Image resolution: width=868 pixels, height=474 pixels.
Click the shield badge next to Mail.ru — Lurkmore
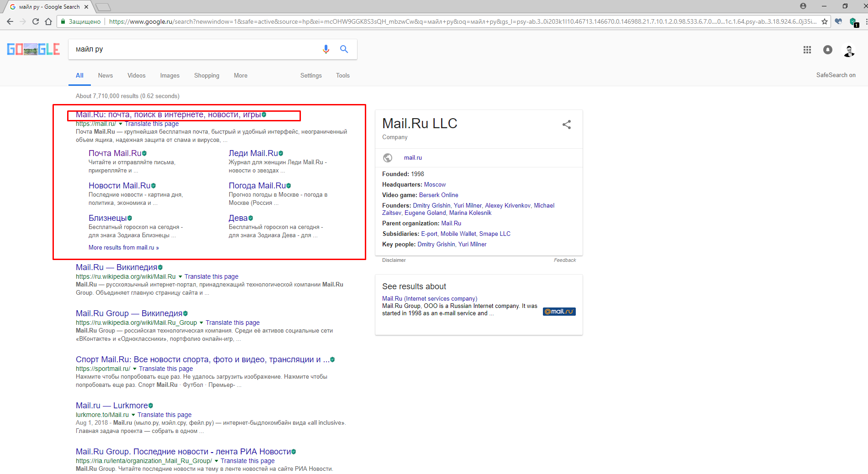click(151, 406)
